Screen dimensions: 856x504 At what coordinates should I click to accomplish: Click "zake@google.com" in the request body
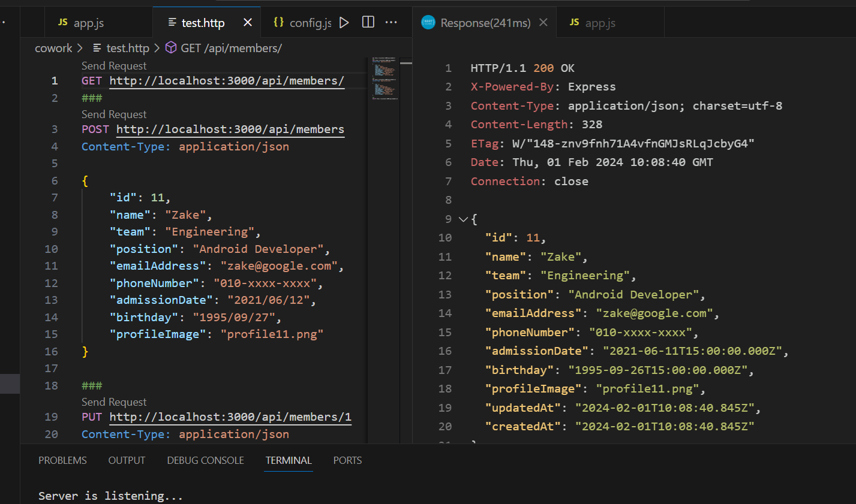tap(279, 266)
